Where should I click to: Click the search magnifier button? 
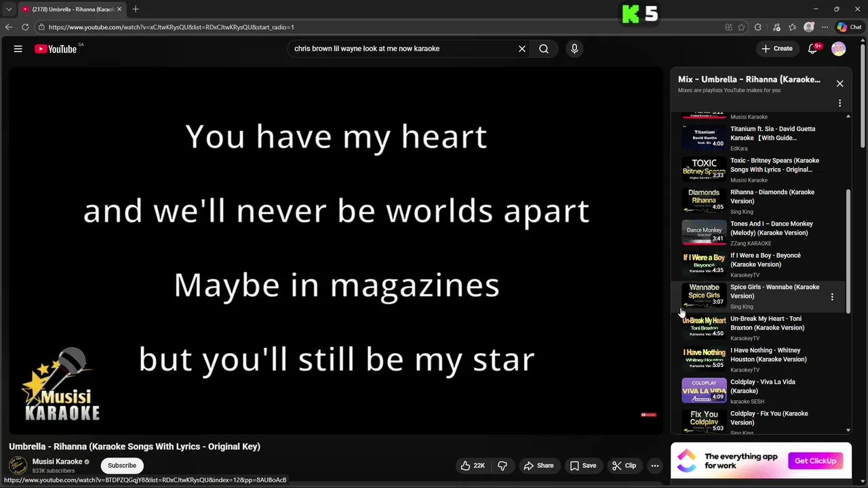point(544,49)
